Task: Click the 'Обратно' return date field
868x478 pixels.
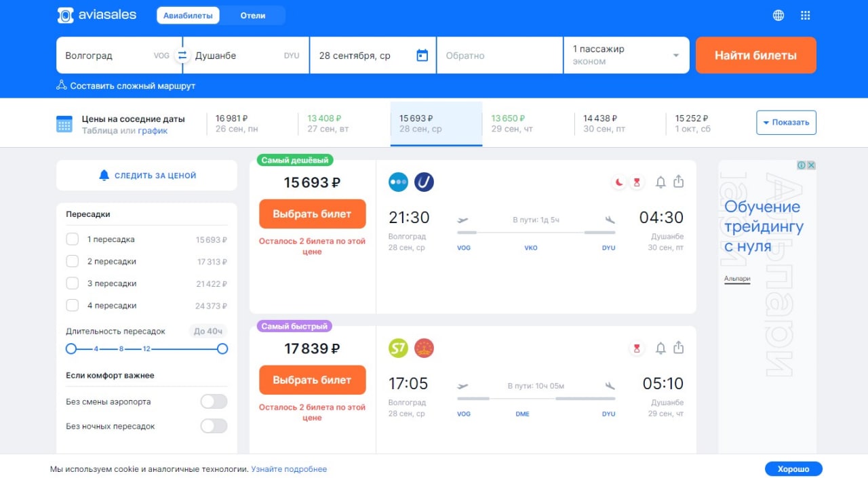Action: [x=500, y=56]
